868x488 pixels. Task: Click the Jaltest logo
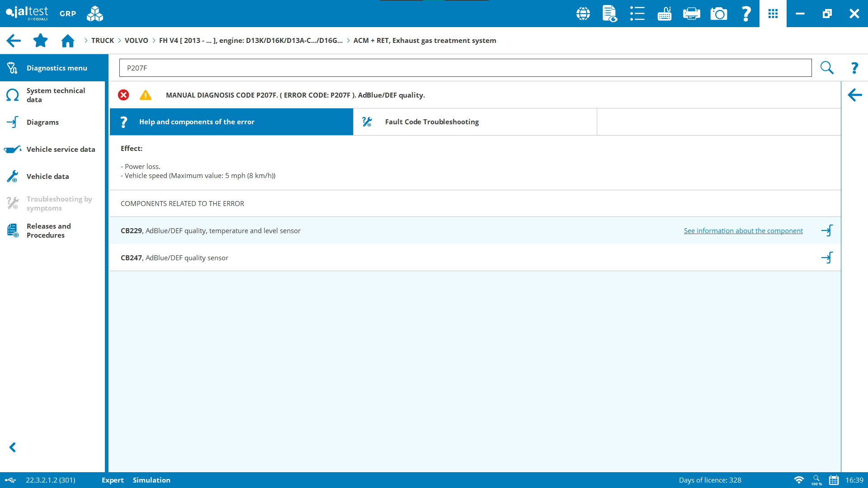tap(27, 13)
